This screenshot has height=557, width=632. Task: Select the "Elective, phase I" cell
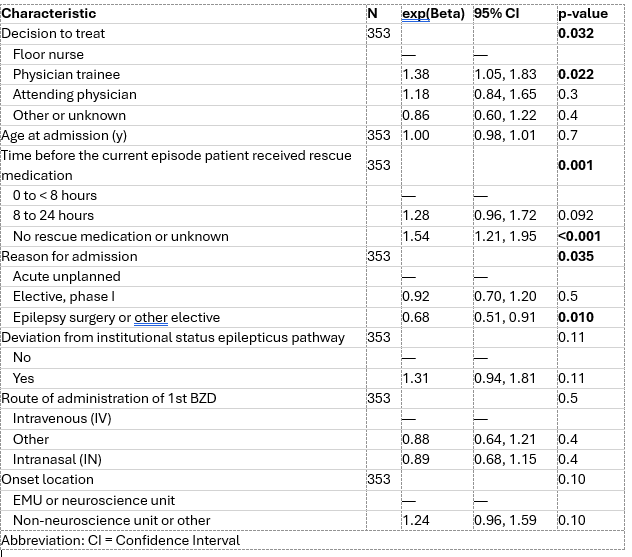(x=64, y=297)
